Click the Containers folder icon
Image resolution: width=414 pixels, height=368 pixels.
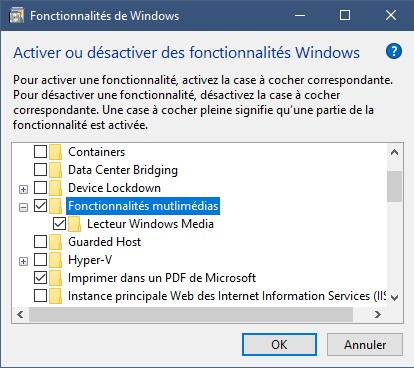coord(55,152)
